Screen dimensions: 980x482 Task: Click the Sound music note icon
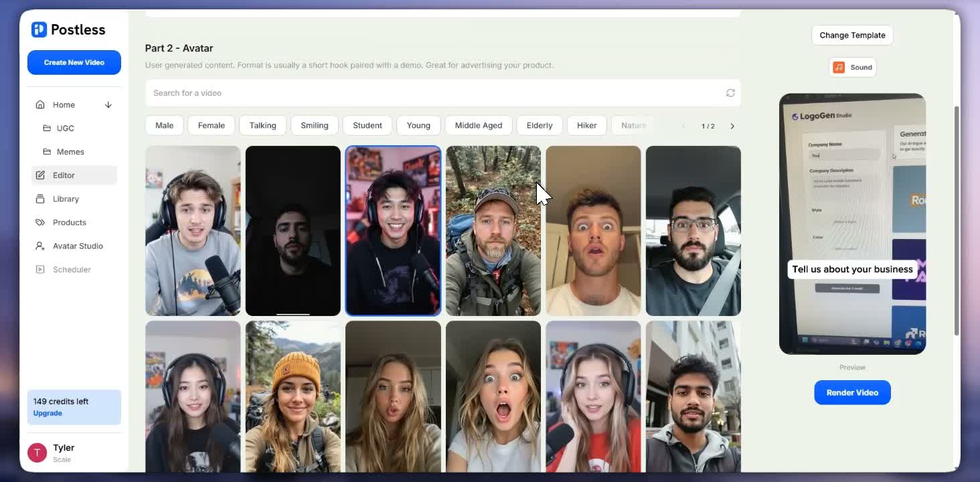(x=839, y=68)
